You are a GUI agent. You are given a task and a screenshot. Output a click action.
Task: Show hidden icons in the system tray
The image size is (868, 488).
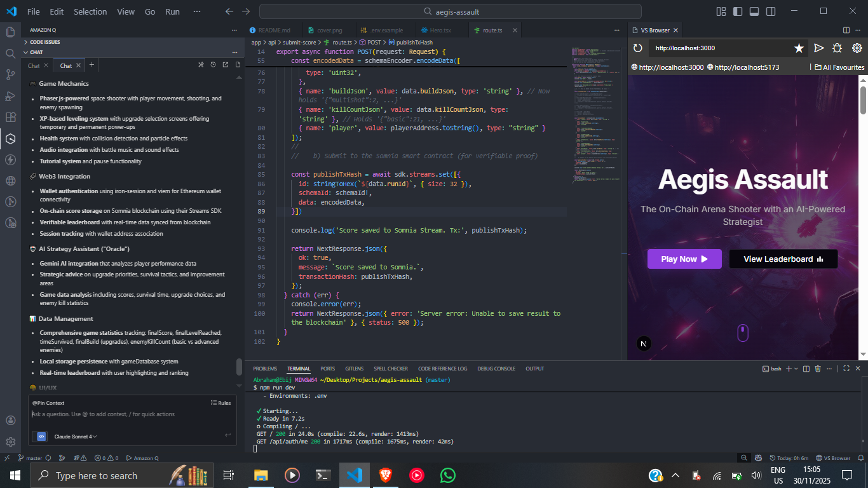click(675, 475)
